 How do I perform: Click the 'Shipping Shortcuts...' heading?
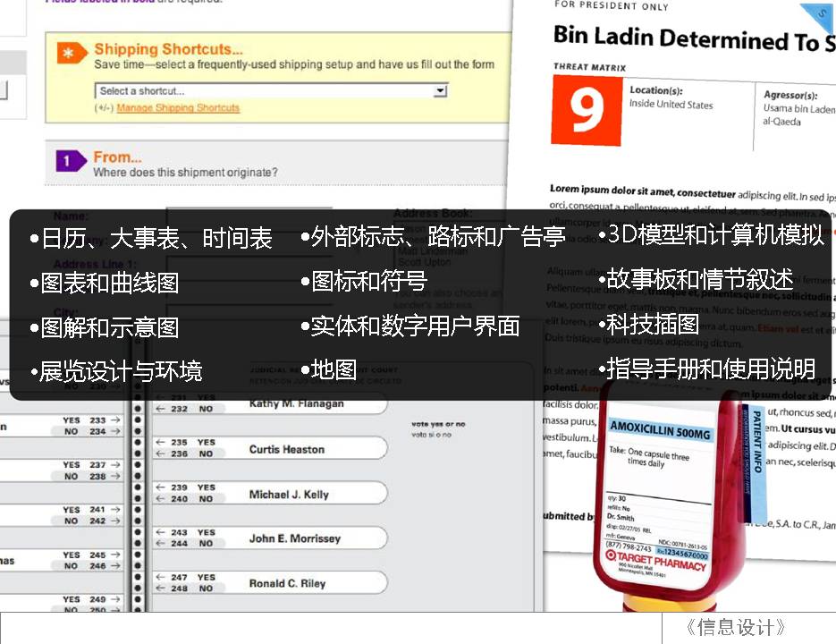click(168, 49)
